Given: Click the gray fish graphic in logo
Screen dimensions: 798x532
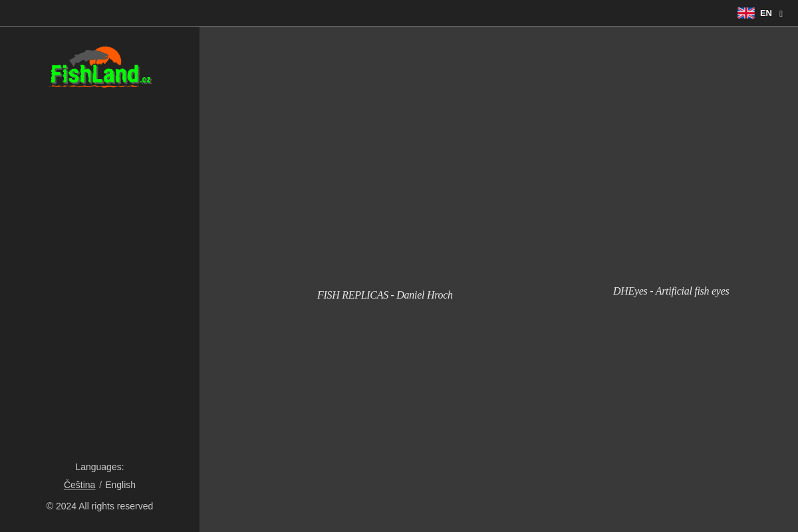Looking at the screenshot, I should (x=89, y=57).
